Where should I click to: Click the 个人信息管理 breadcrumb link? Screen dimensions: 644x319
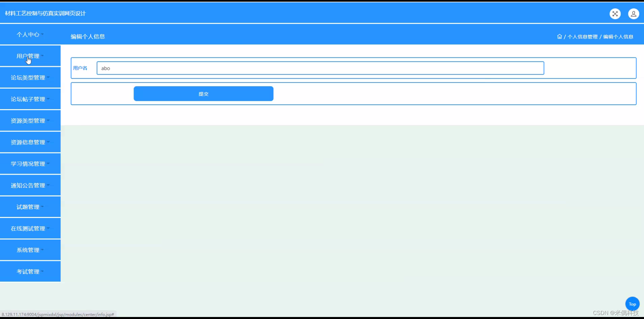coord(583,37)
